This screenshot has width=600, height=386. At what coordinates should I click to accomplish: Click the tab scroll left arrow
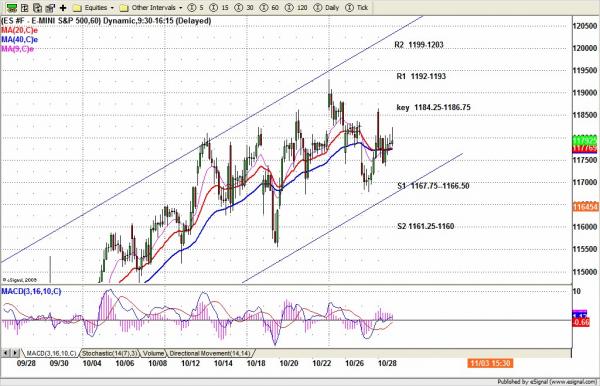point(5,353)
